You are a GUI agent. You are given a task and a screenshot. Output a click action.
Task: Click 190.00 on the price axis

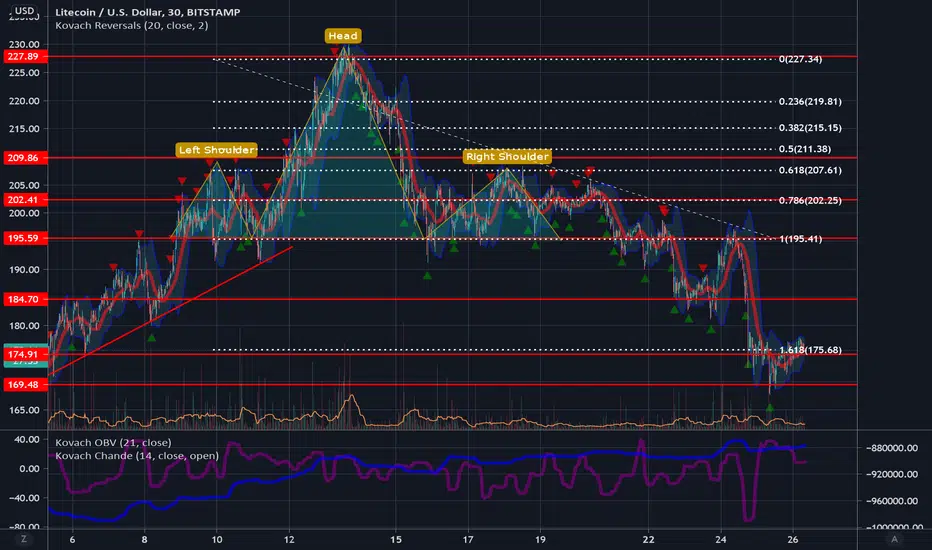coord(24,269)
